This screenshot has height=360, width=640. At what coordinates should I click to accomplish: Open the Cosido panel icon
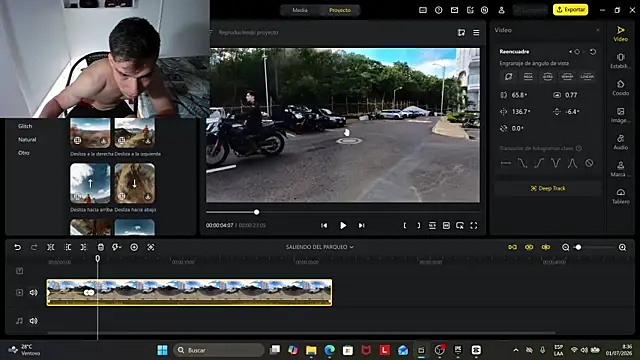coord(620,87)
